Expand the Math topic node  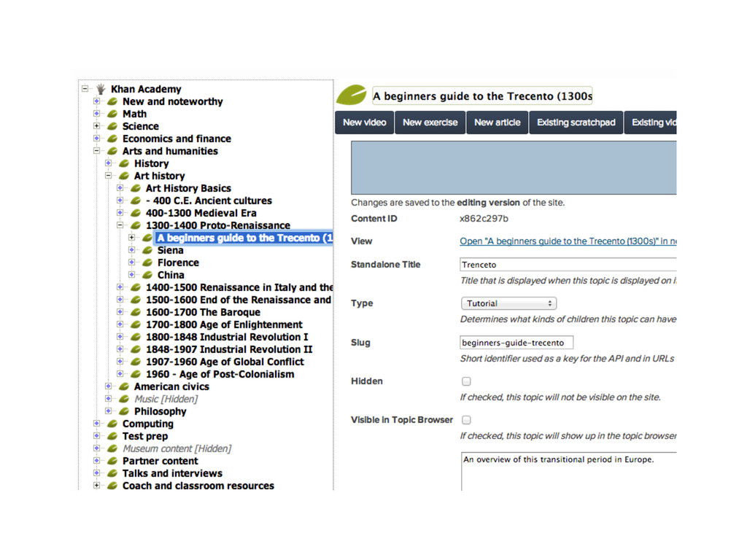point(97,113)
